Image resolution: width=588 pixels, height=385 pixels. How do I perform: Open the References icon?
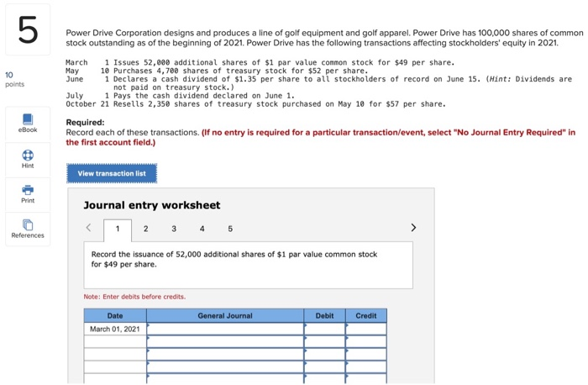[x=28, y=224]
